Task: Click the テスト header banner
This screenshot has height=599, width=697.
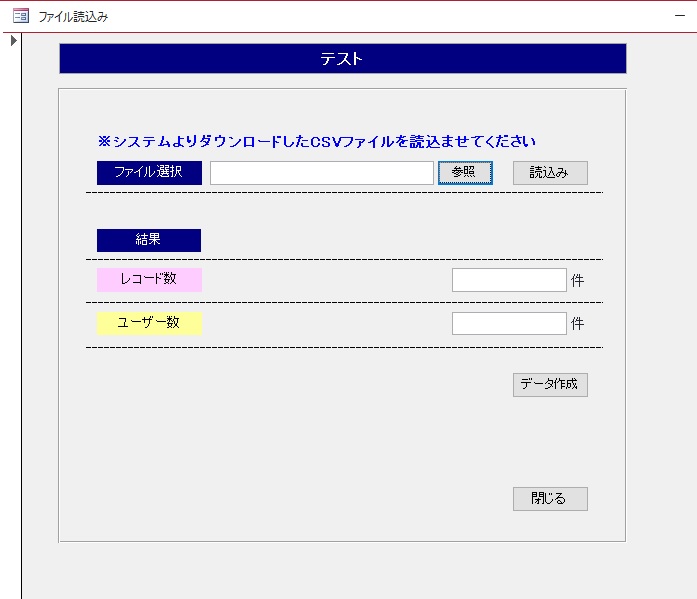Action: (342, 59)
